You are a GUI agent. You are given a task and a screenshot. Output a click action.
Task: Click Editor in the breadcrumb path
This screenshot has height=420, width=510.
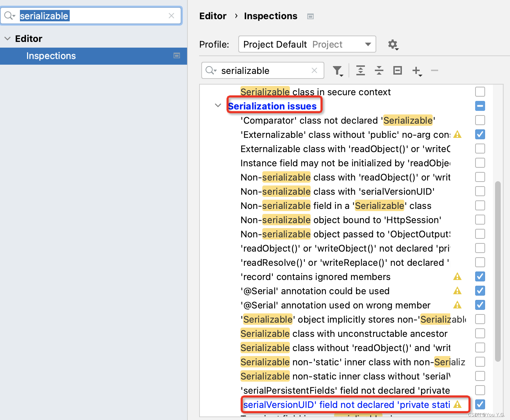point(213,16)
